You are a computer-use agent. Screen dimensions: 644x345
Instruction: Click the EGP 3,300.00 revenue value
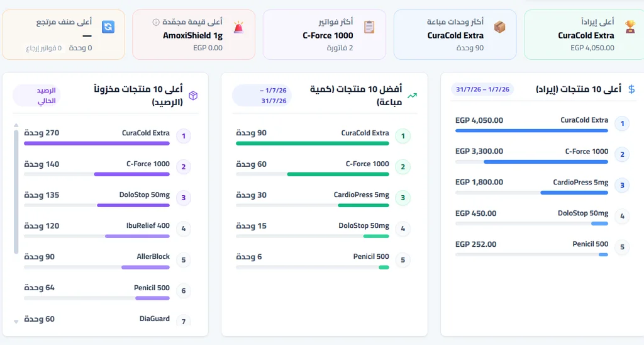coord(479,151)
